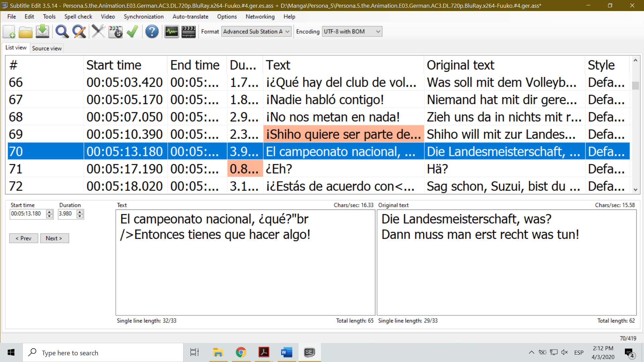Select row 69 '¡Shiho quiere ser parte de...'
This screenshot has width=644, height=362.
[x=318, y=134]
